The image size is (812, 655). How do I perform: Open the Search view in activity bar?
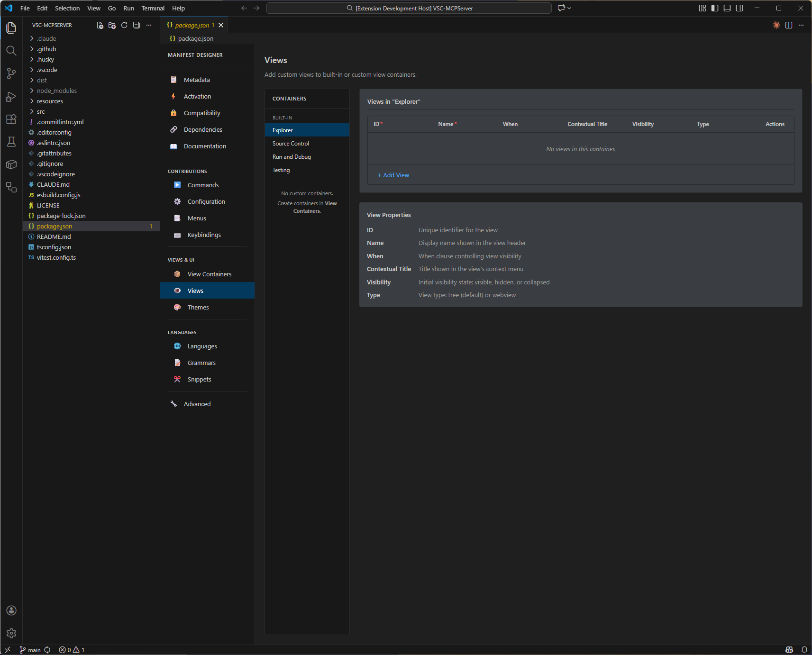11,51
